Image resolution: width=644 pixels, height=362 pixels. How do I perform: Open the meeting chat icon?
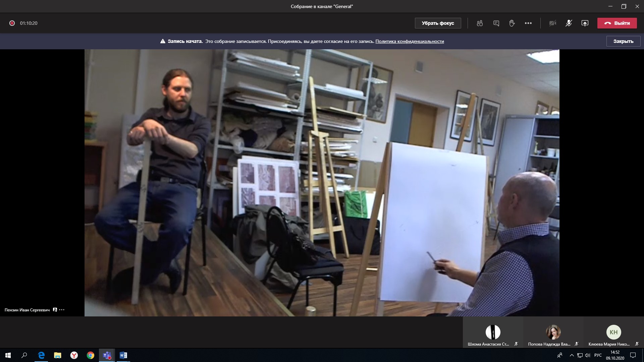(x=496, y=23)
